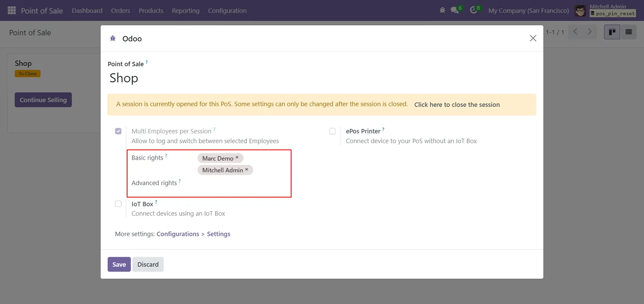Open the My Company (San Francisco) switcher
The height and width of the screenshot is (304, 644).
529,10
